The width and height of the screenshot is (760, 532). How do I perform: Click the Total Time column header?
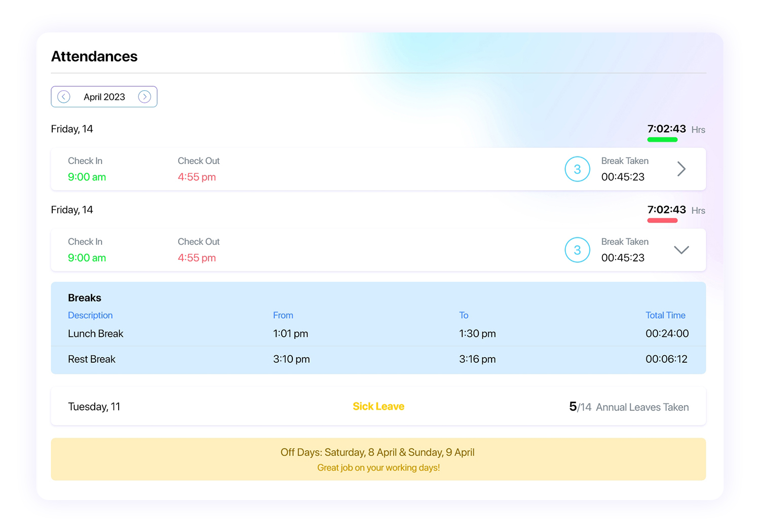pos(665,315)
